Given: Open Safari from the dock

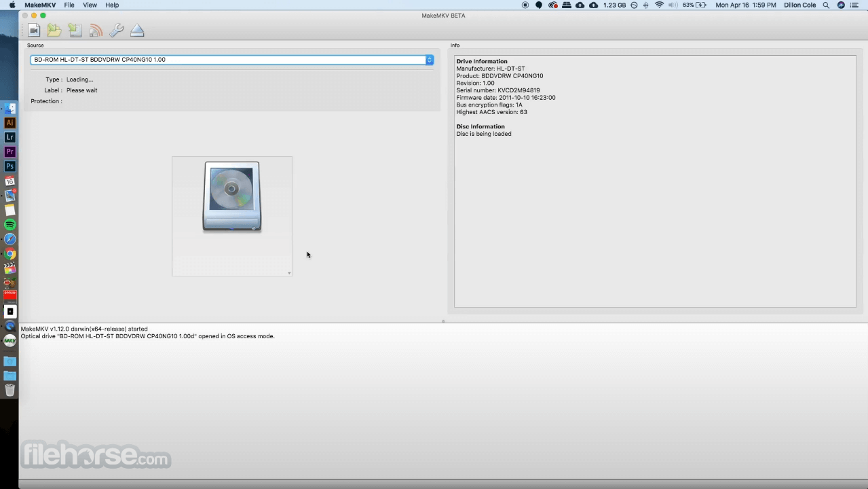Looking at the screenshot, I should (10, 239).
